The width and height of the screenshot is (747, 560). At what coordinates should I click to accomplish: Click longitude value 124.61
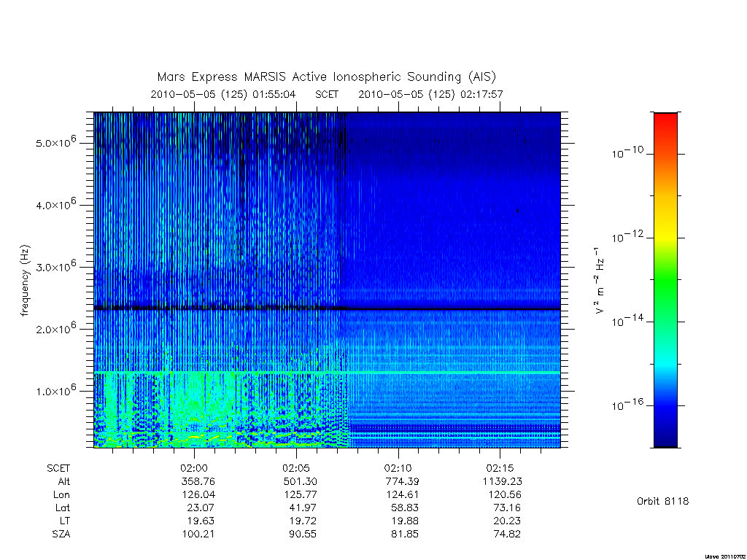click(402, 495)
